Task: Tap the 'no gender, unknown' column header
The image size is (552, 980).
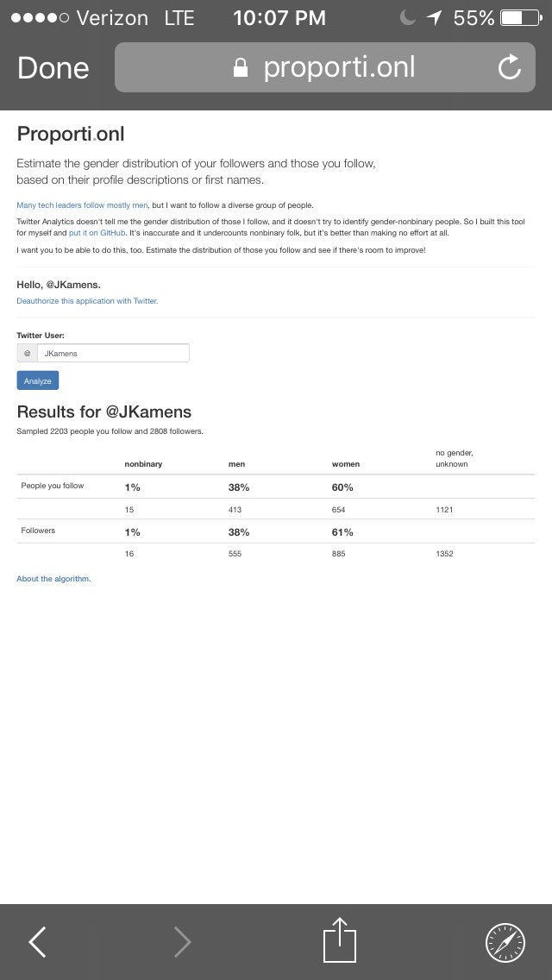Action: point(452,458)
